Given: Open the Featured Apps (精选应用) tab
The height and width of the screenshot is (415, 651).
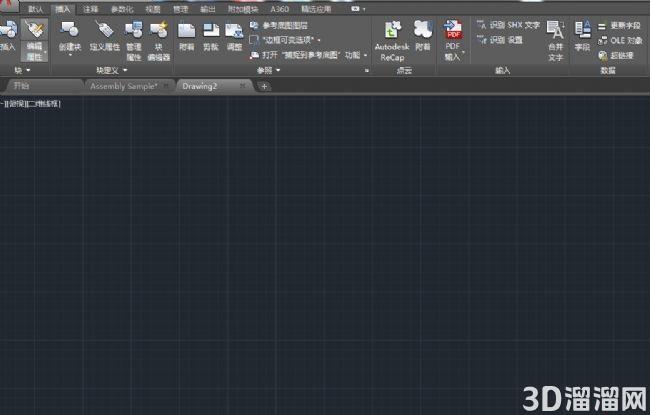Looking at the screenshot, I should click(316, 9).
